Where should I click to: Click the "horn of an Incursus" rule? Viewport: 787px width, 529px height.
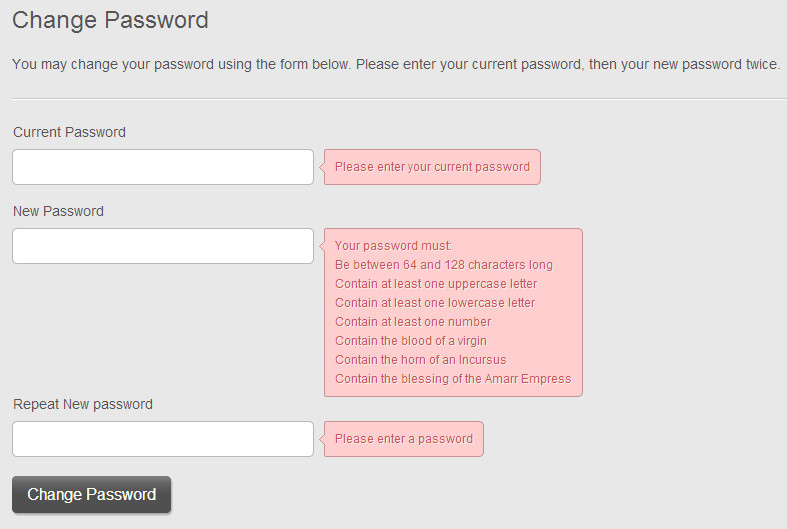point(420,360)
